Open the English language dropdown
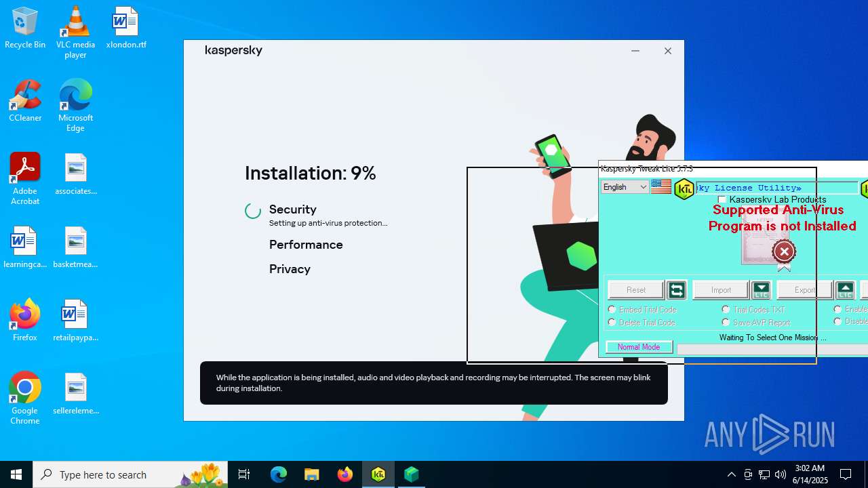The height and width of the screenshot is (488, 868). [625, 187]
